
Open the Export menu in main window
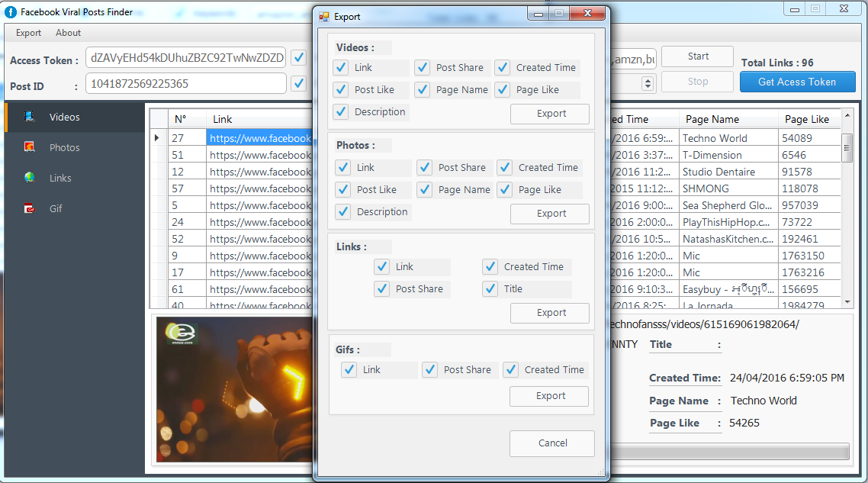28,33
